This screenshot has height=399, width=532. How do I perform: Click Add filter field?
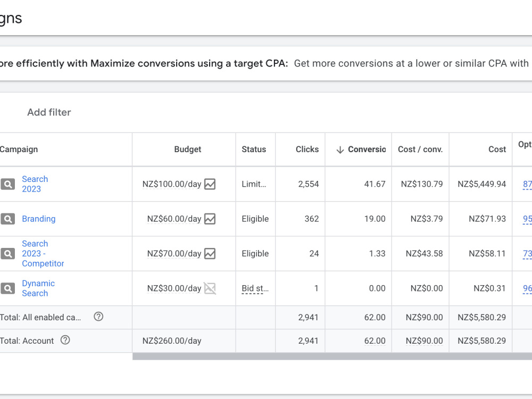coord(49,112)
